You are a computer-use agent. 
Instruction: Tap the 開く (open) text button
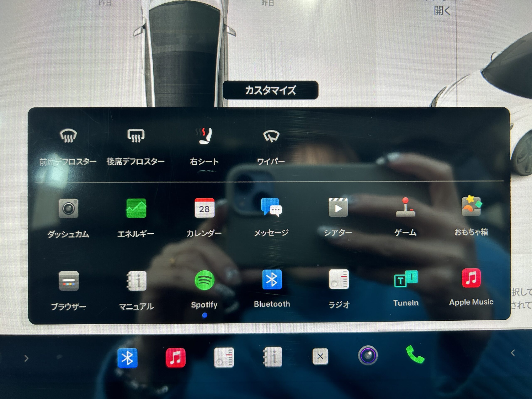click(442, 11)
